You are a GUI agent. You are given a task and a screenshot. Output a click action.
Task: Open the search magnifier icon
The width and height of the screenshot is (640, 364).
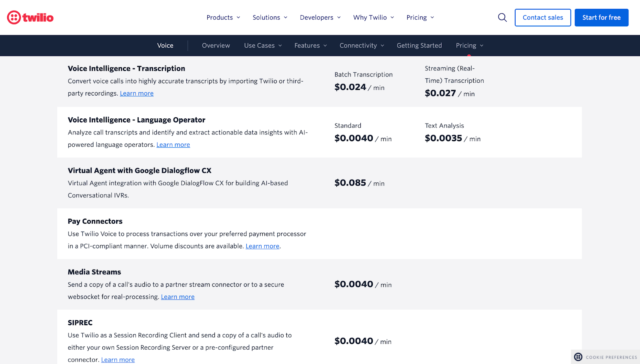pyautogui.click(x=502, y=18)
